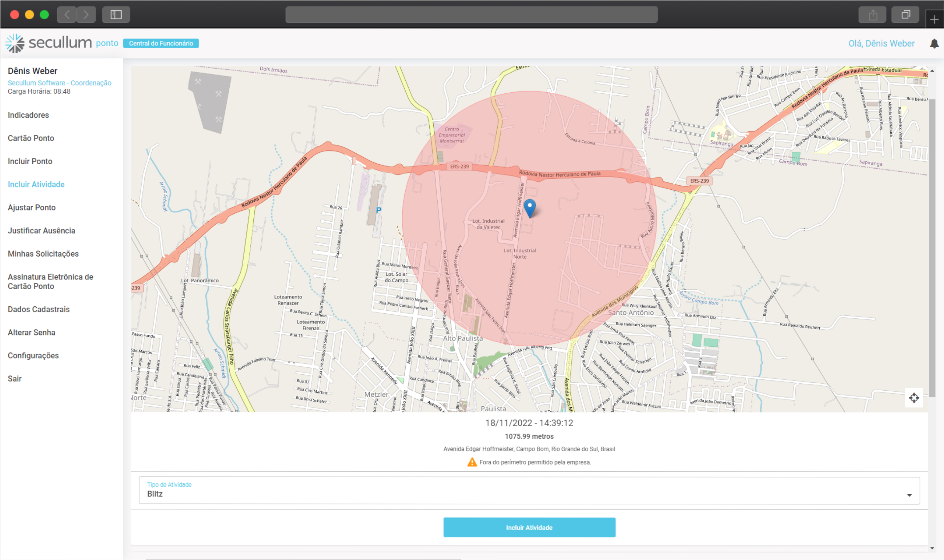Screen dimensions: 944x560
Task: Click the dropdown arrow beside Blitz
Action: click(909, 495)
